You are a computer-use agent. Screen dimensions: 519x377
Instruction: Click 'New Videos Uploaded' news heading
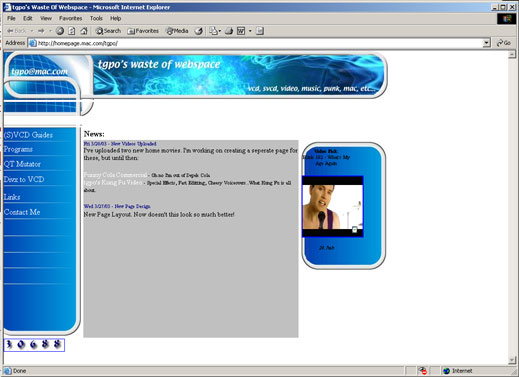(x=133, y=144)
